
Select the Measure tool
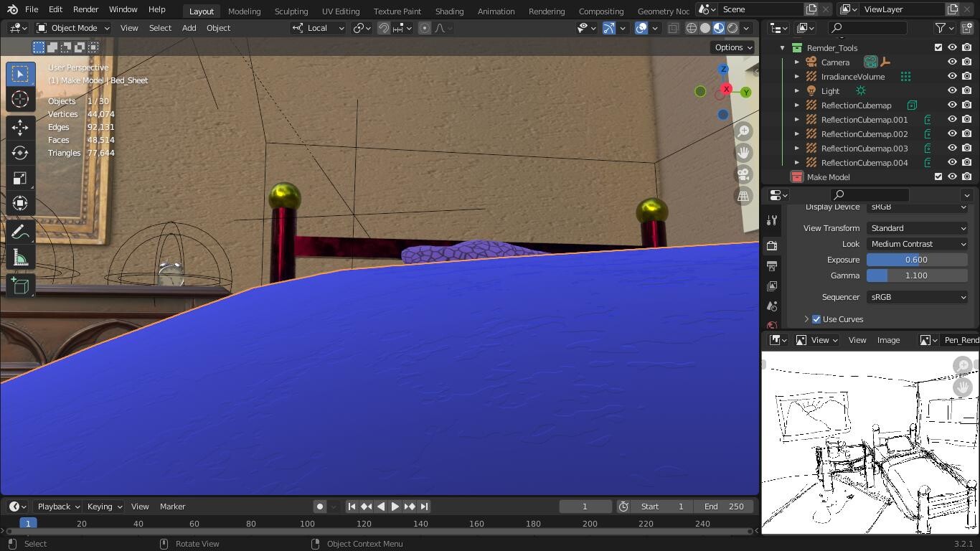coord(20,258)
